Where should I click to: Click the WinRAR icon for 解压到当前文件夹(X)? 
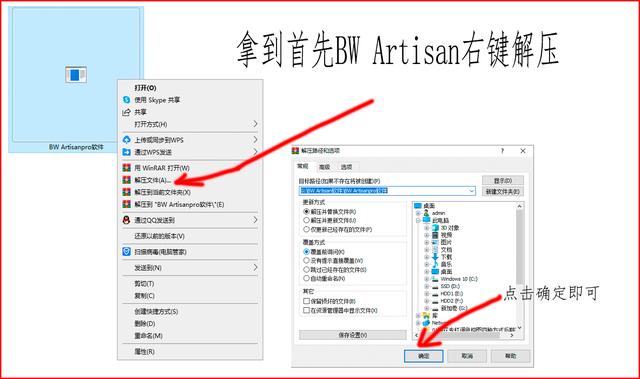point(127,192)
